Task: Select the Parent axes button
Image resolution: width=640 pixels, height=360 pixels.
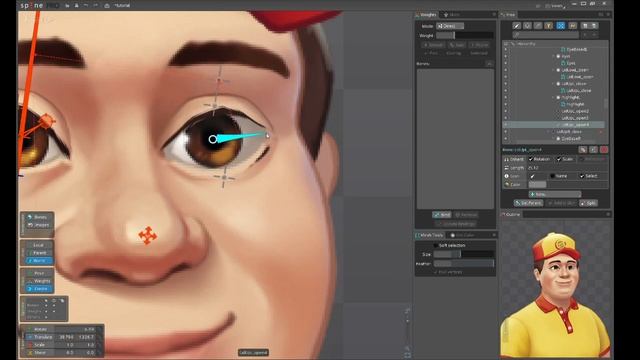Action: tap(39, 253)
